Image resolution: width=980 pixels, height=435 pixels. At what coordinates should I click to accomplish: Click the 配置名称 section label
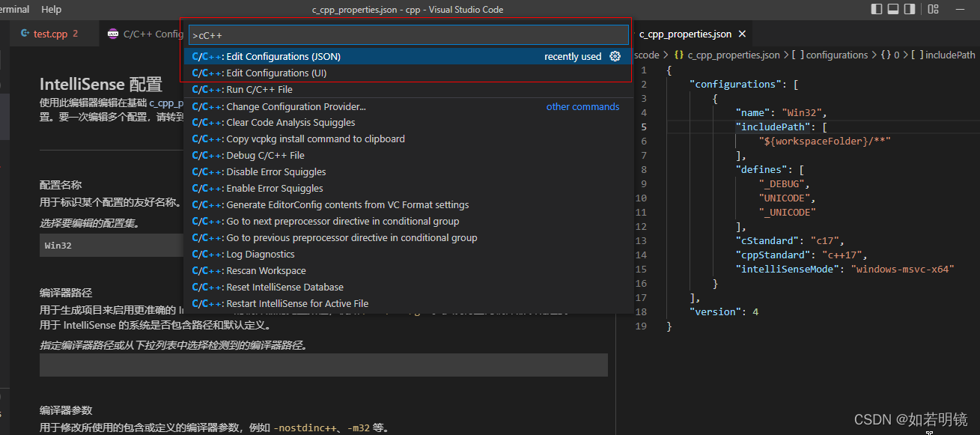click(61, 185)
